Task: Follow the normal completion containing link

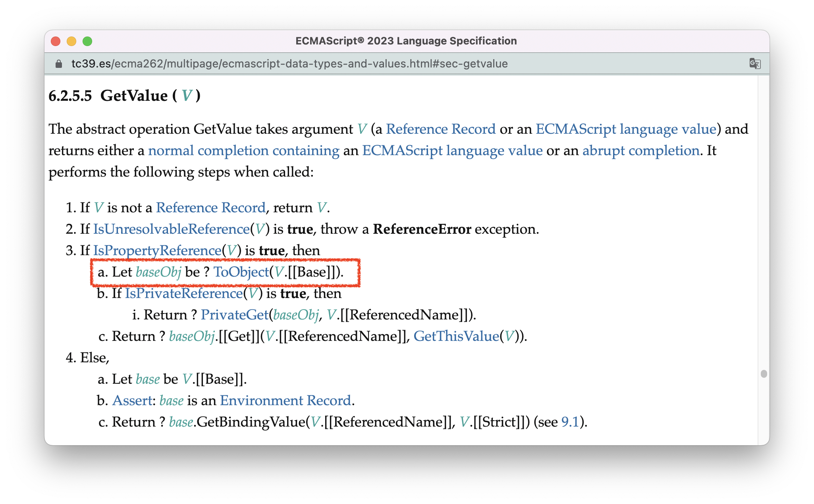Action: [x=243, y=151]
